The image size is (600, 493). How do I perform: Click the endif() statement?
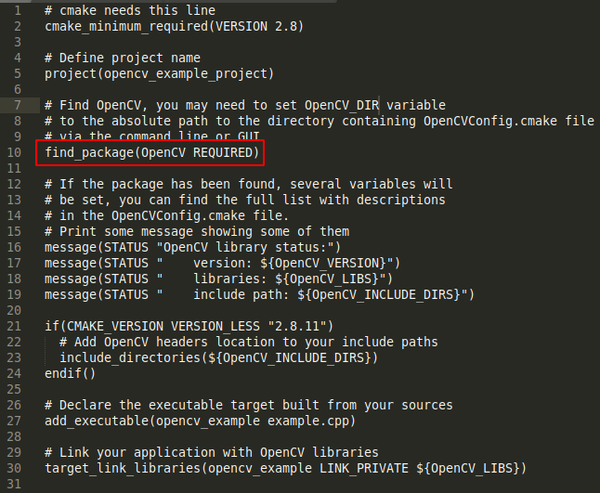(70, 374)
